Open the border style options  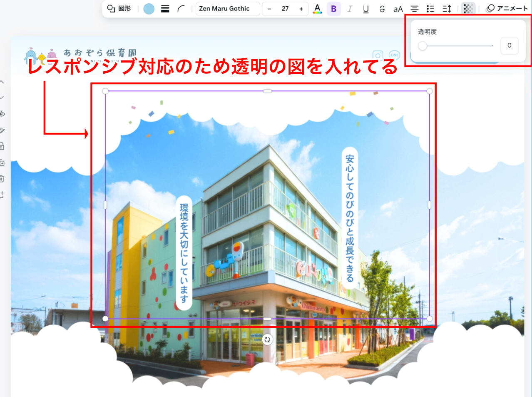click(165, 9)
